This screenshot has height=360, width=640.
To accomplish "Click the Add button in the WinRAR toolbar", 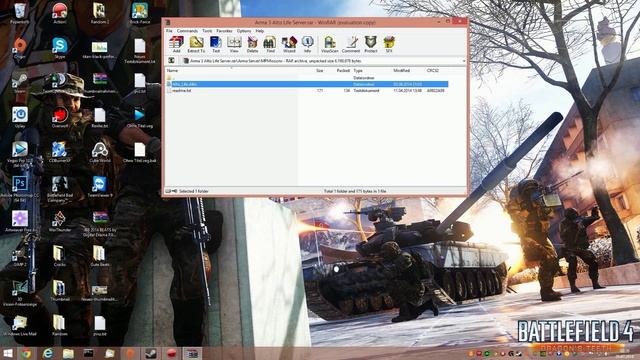I will point(176,44).
